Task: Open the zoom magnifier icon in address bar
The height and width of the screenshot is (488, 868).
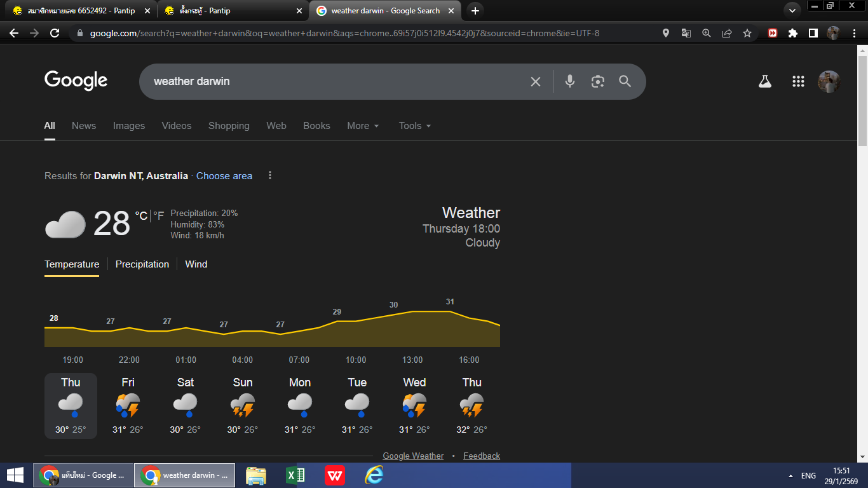Action: (706, 33)
